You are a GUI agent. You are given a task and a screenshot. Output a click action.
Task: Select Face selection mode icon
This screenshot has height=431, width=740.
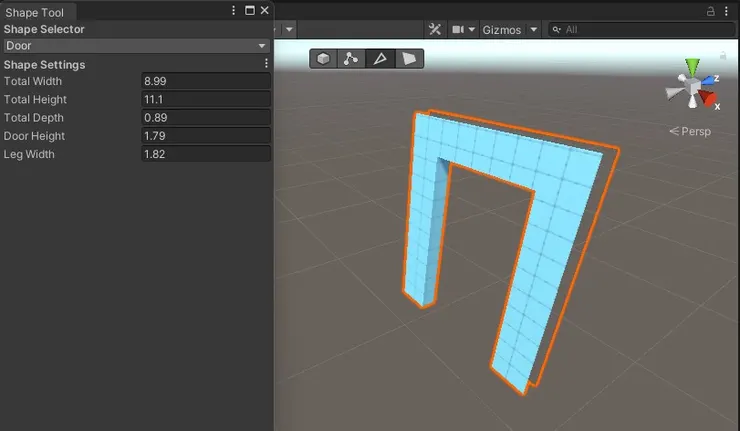[409, 59]
